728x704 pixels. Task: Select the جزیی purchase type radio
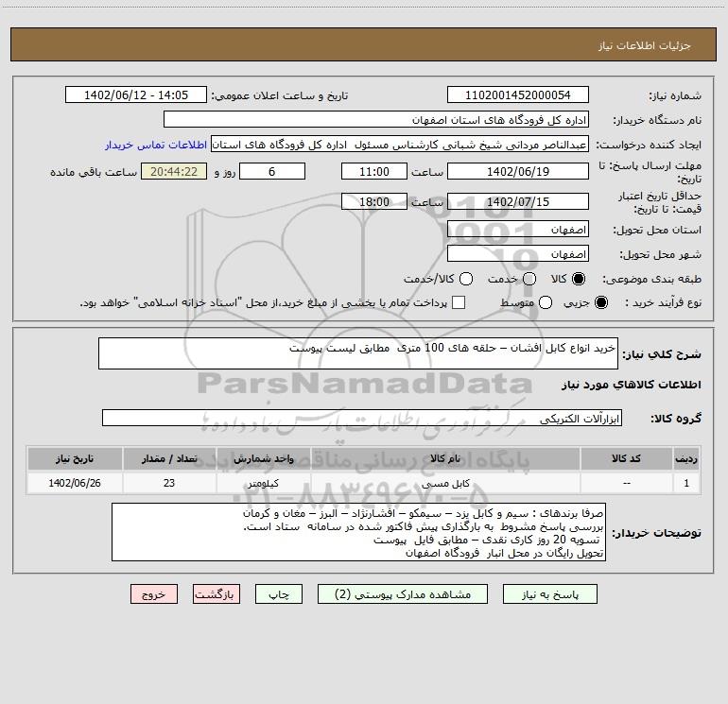pyautogui.click(x=600, y=302)
